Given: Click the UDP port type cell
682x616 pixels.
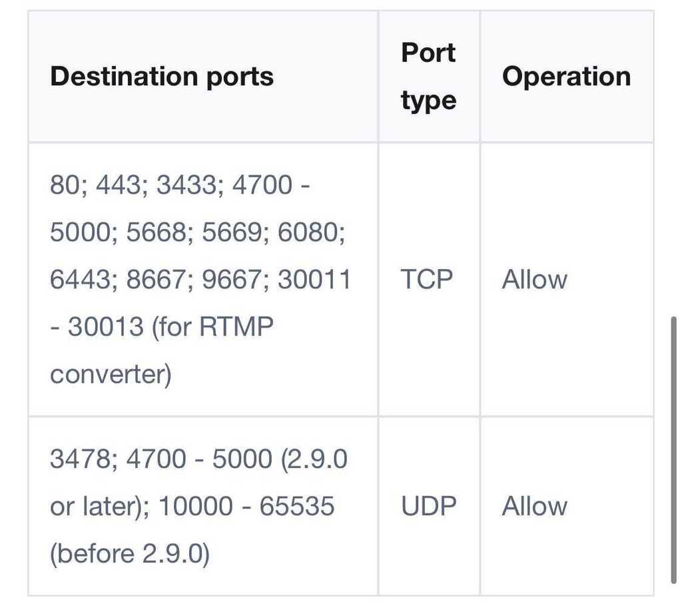Looking at the screenshot, I should tap(428, 506).
